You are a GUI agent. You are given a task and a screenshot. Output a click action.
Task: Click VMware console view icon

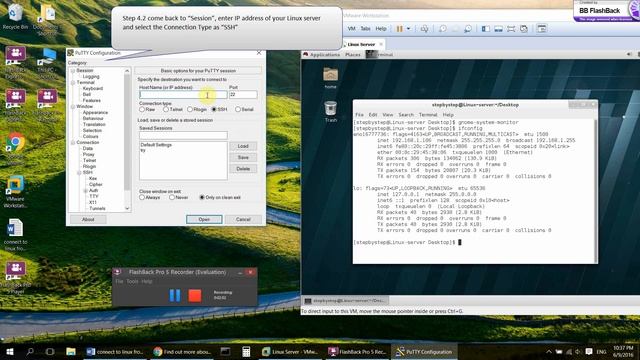coord(542,29)
